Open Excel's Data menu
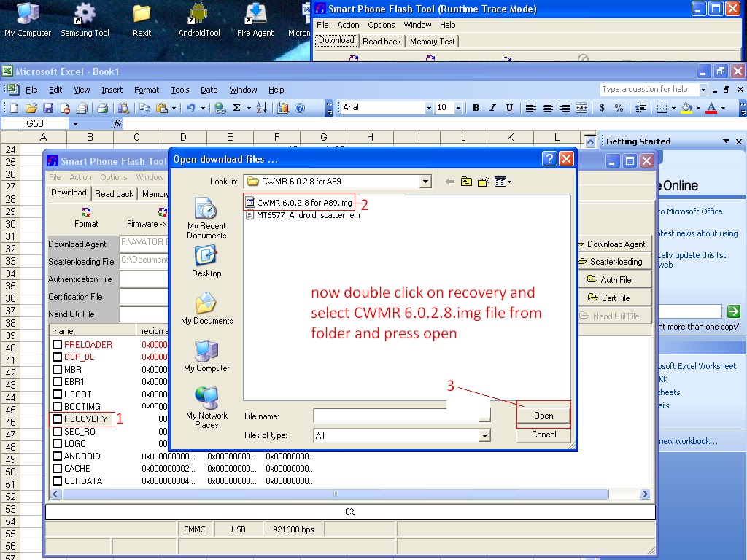747x560 pixels. [209, 90]
